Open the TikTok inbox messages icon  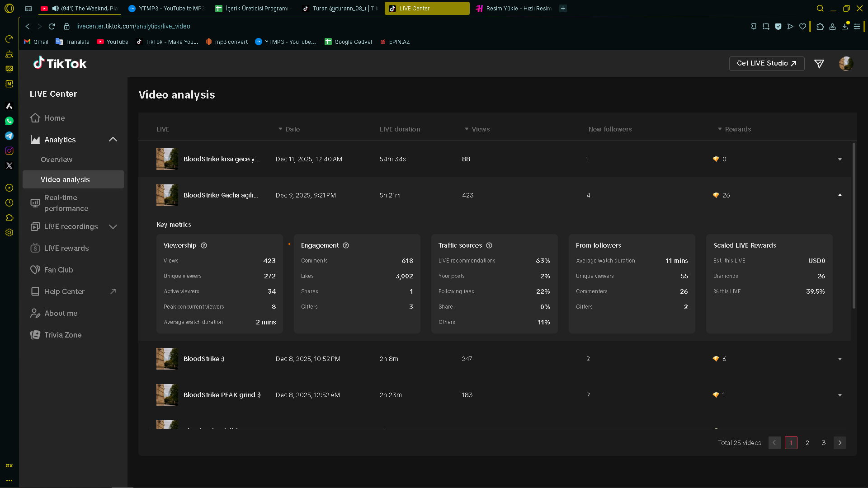click(x=819, y=64)
